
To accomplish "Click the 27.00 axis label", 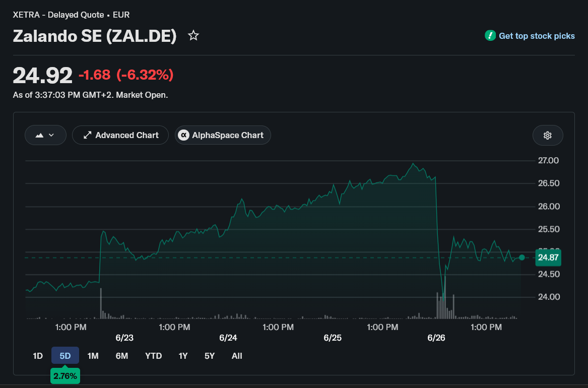I will 548,160.
